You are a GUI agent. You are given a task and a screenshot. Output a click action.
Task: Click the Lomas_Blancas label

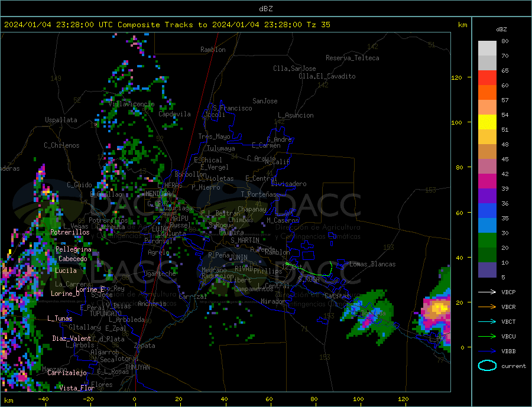click(372, 264)
